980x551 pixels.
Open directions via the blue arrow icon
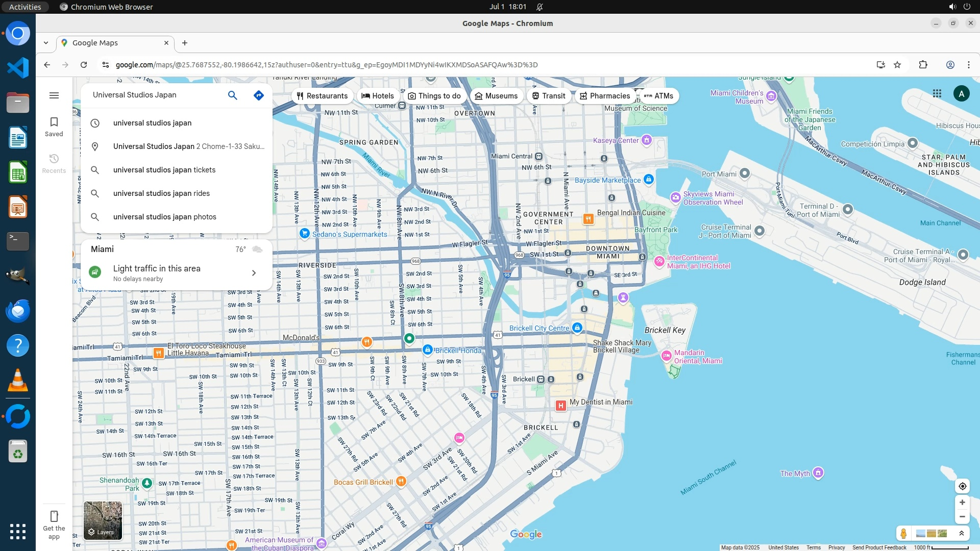click(259, 95)
